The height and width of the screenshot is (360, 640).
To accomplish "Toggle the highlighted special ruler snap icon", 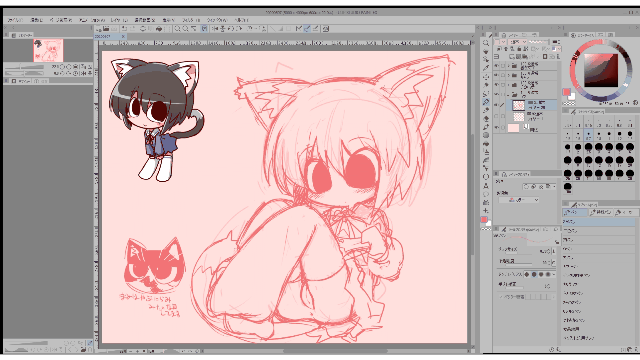I will [x=307, y=29].
